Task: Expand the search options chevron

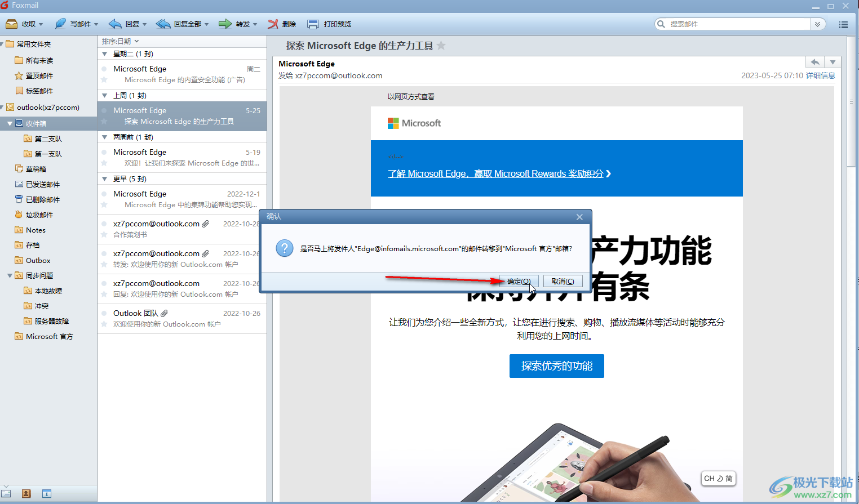Action: point(818,24)
